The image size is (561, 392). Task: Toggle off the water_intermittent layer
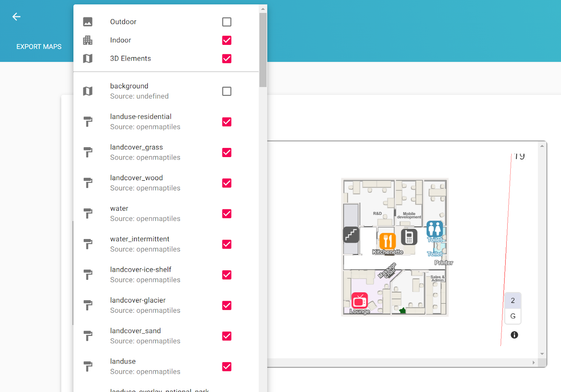tap(227, 244)
